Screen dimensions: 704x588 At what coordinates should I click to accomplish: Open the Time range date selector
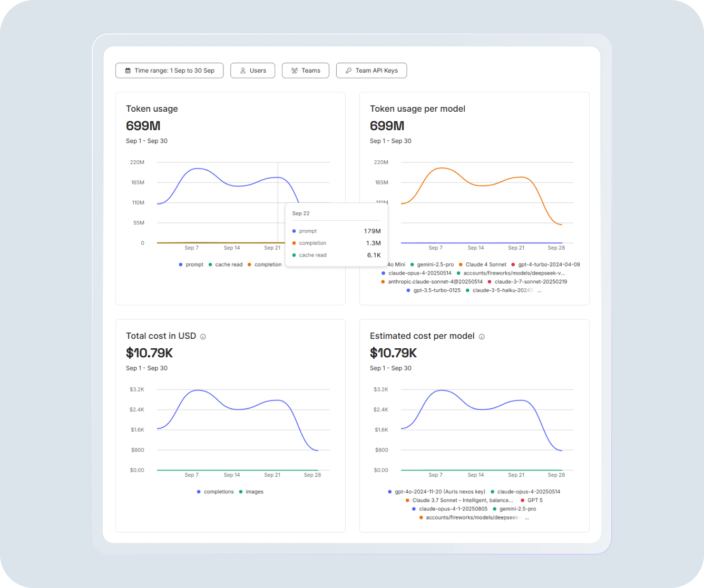[x=169, y=70]
